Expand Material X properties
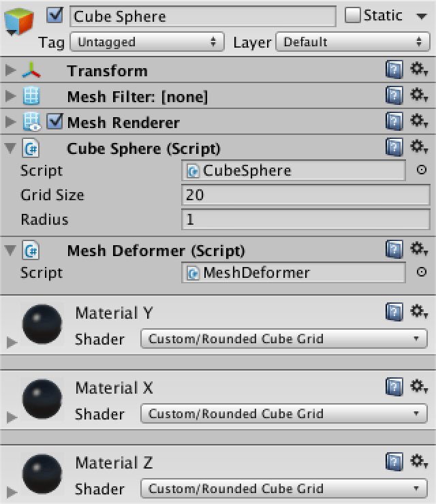This screenshot has width=436, height=504. point(12,417)
